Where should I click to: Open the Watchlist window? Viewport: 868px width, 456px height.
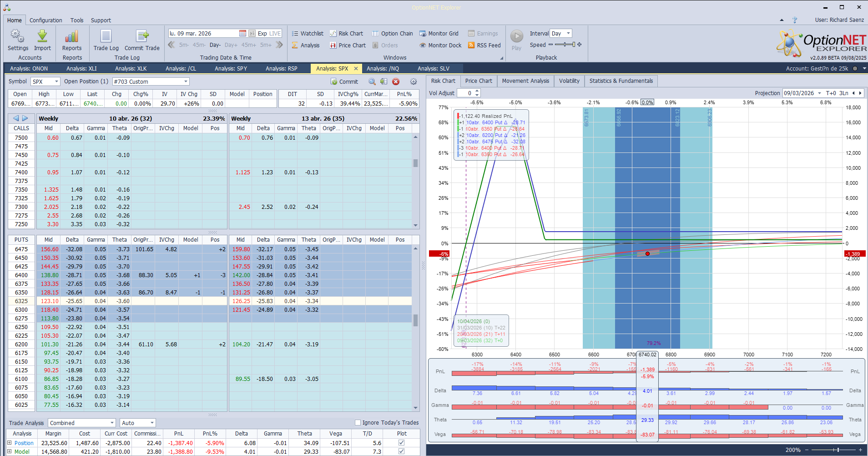click(308, 33)
